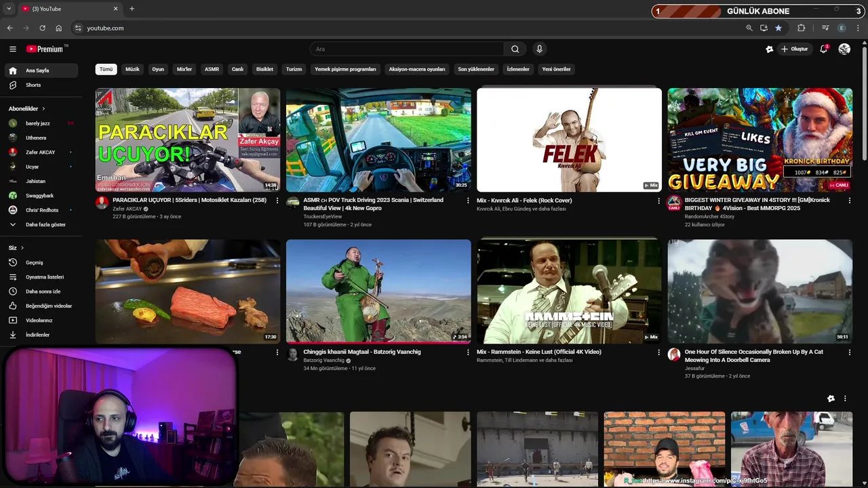868x488 pixels.
Task: Click the search input field Ara
Action: [x=407, y=49]
